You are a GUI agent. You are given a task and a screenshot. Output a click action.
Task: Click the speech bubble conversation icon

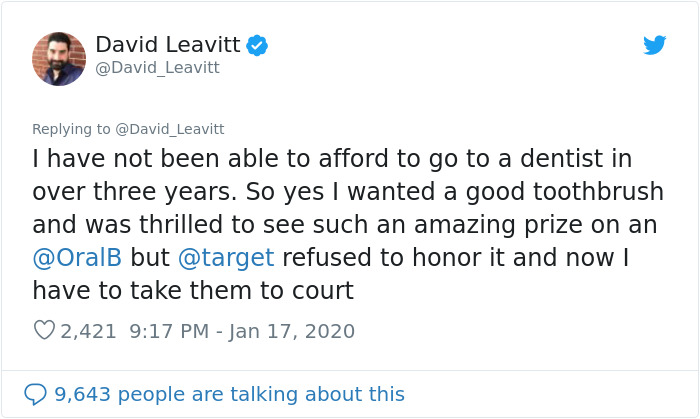(x=35, y=394)
